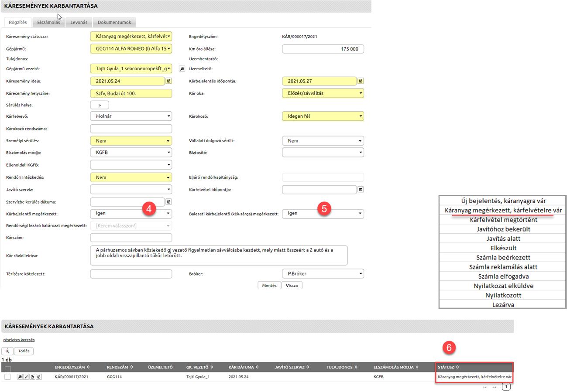The width and height of the screenshot is (567, 392).
Task: Open the Gépjármű vezető dropdown
Action: (x=131, y=68)
